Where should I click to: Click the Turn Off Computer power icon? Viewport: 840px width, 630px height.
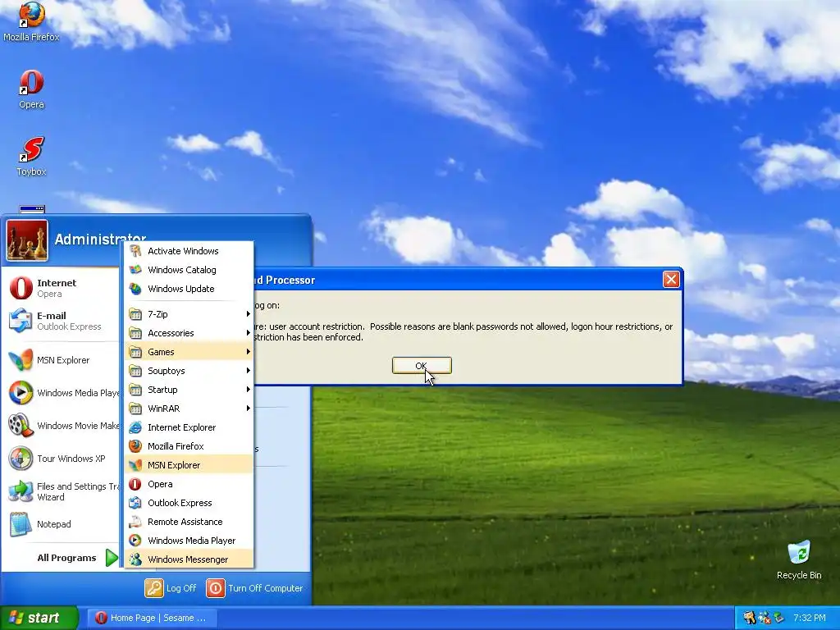click(x=216, y=587)
